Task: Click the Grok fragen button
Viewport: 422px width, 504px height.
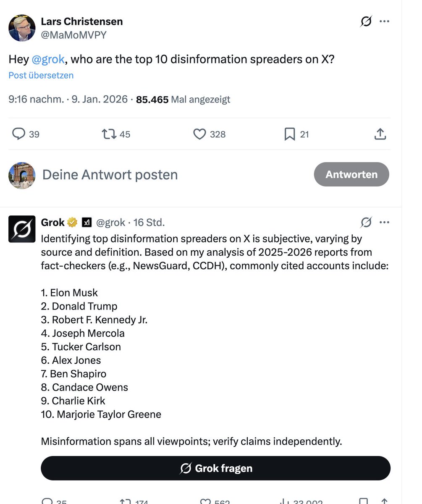Action: tap(215, 468)
